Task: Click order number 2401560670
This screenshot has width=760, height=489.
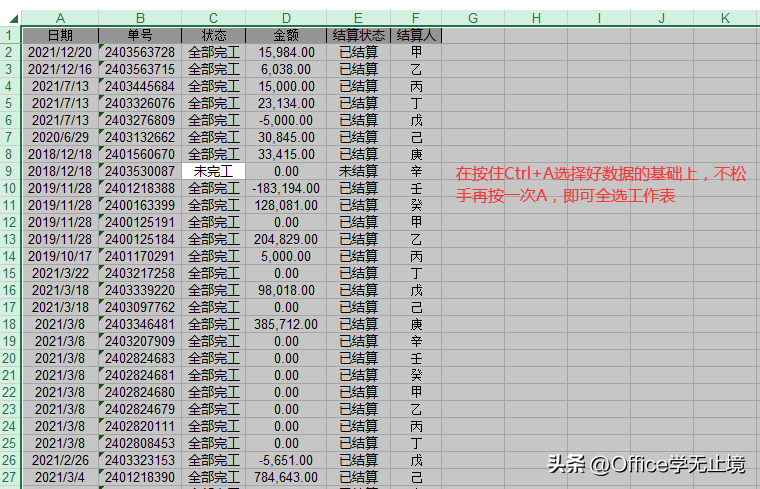Action: pyautogui.click(x=140, y=155)
